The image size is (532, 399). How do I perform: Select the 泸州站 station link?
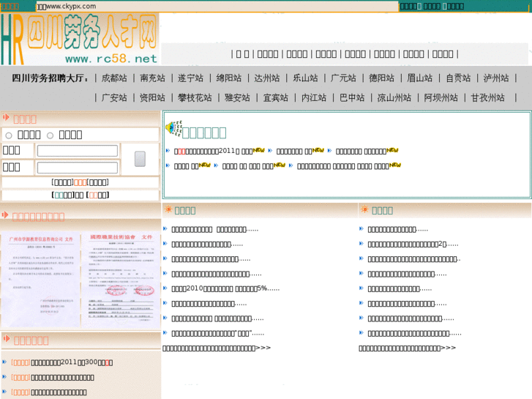[496, 78]
